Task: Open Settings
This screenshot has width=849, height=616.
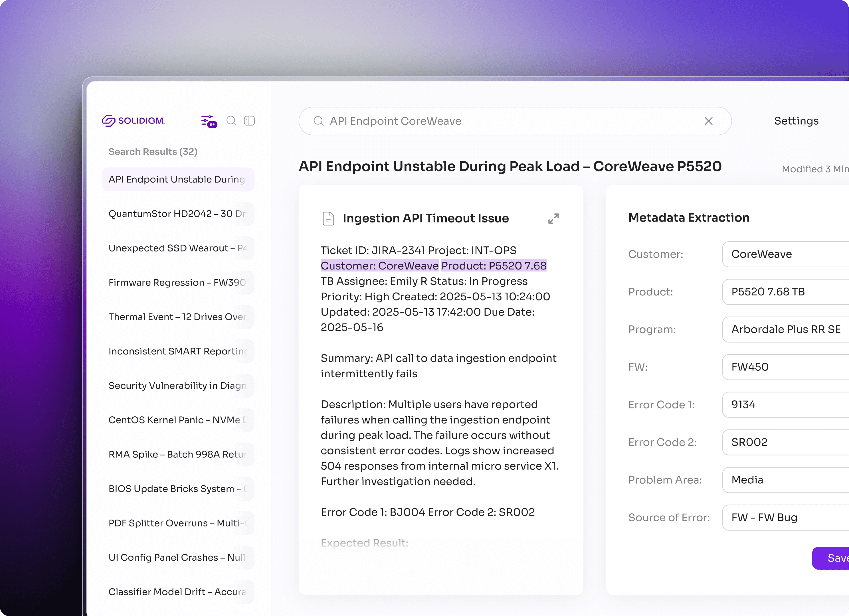Action: pos(796,121)
